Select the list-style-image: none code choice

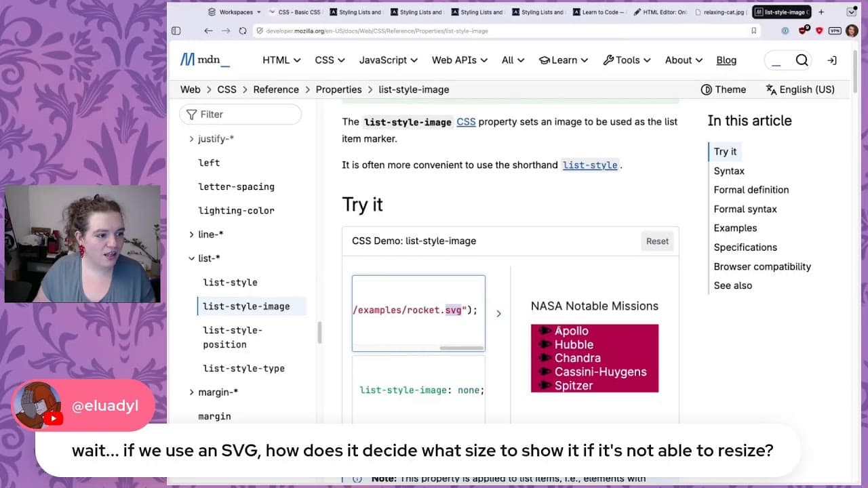point(418,390)
